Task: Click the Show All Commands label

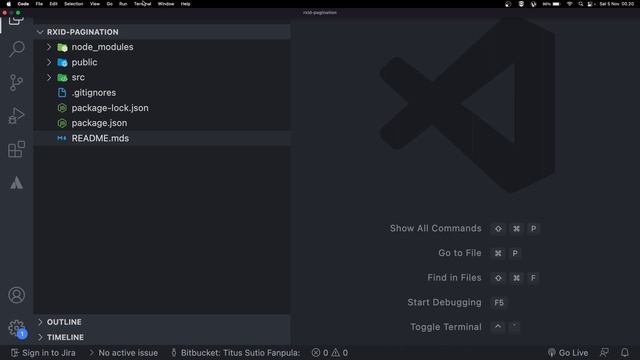Action: [436, 228]
